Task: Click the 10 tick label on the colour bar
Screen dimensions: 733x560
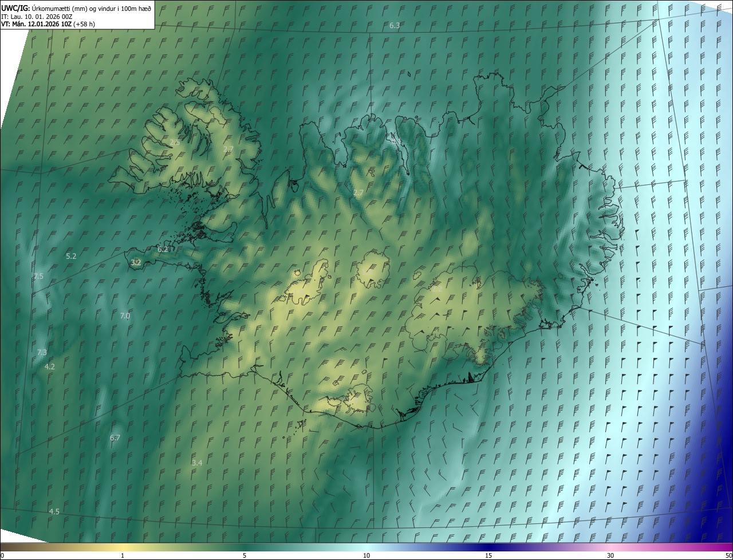Action: coord(366,555)
